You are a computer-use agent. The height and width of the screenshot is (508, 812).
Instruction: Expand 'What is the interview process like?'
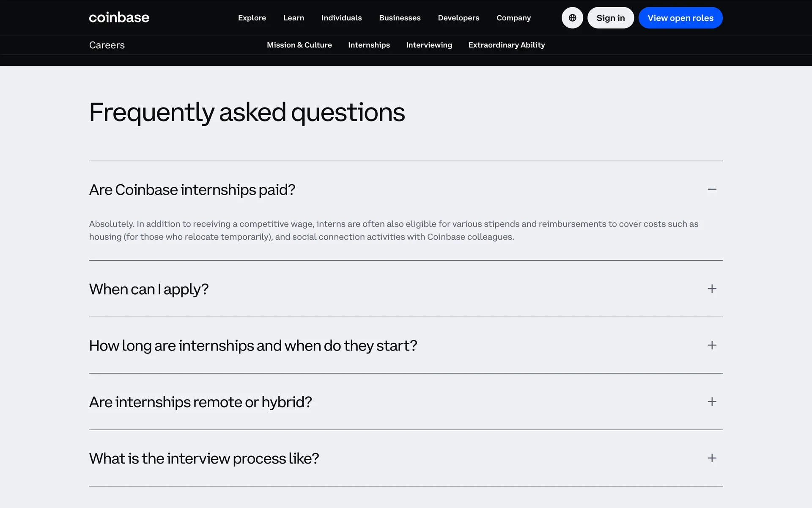point(204,458)
